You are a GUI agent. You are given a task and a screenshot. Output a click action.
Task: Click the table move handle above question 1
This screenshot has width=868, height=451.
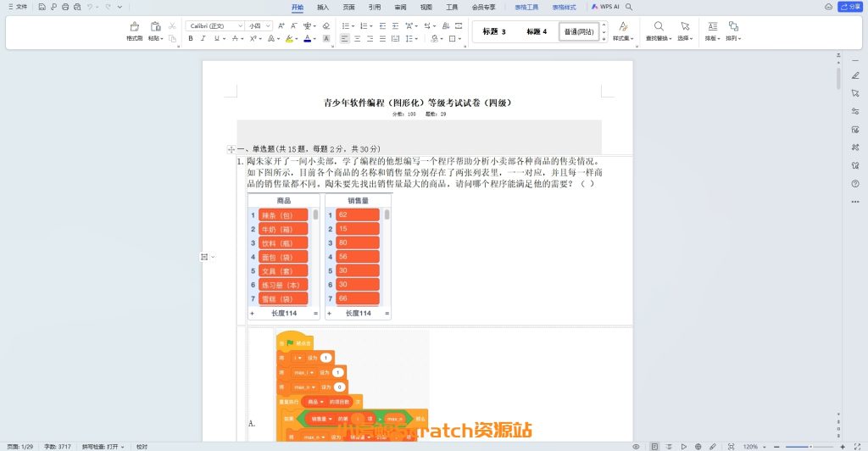pyautogui.click(x=231, y=149)
